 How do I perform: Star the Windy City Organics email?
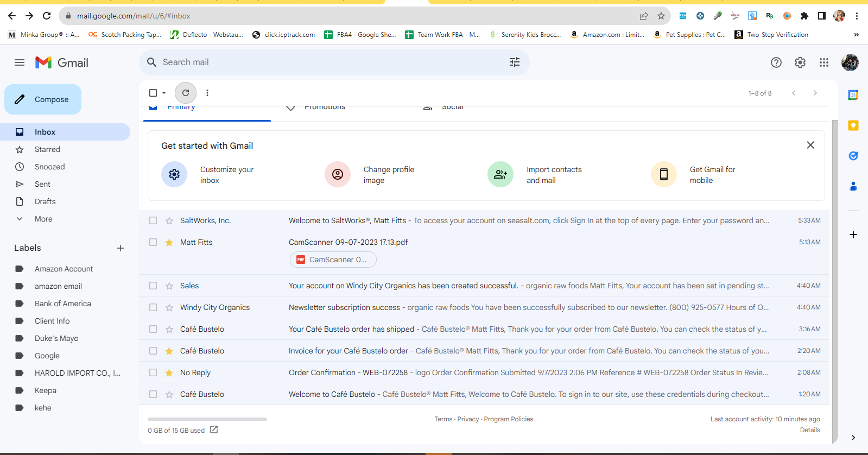pyautogui.click(x=169, y=307)
